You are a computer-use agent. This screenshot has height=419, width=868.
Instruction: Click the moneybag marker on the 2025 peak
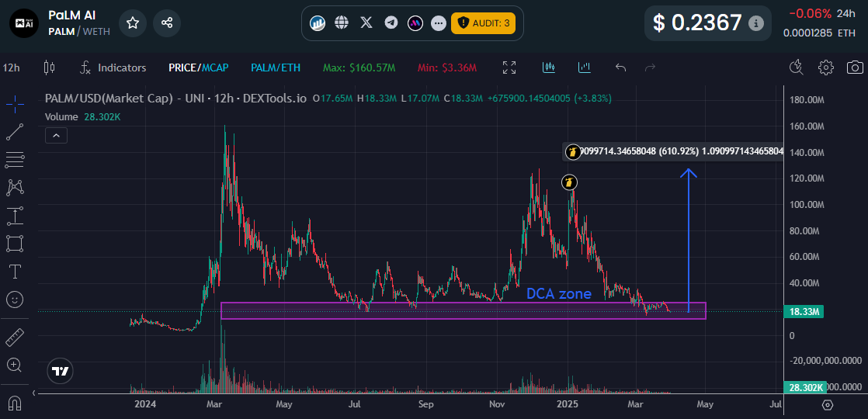pyautogui.click(x=570, y=182)
